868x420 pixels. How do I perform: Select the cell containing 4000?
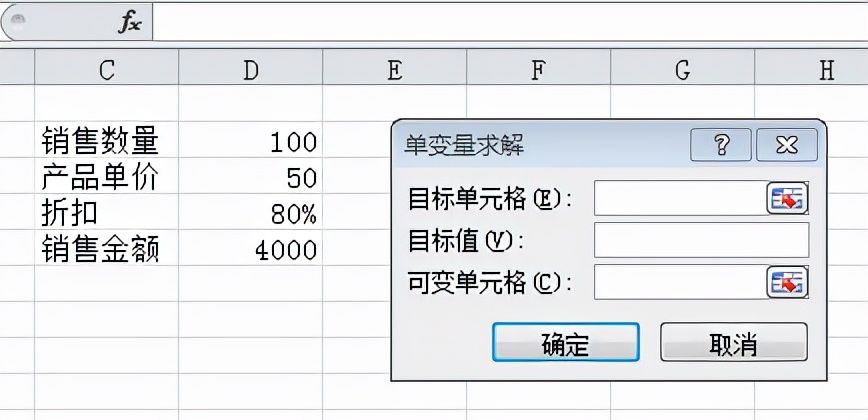pyautogui.click(x=250, y=250)
